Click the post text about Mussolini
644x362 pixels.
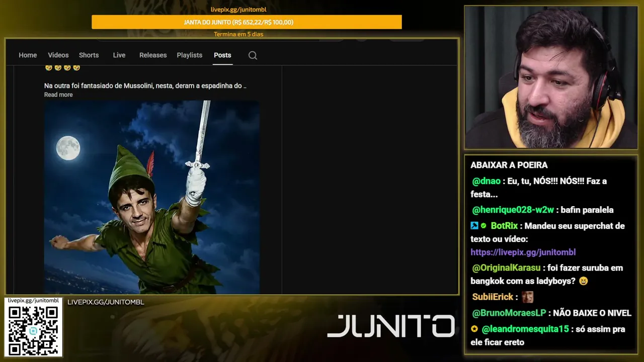[x=145, y=86]
